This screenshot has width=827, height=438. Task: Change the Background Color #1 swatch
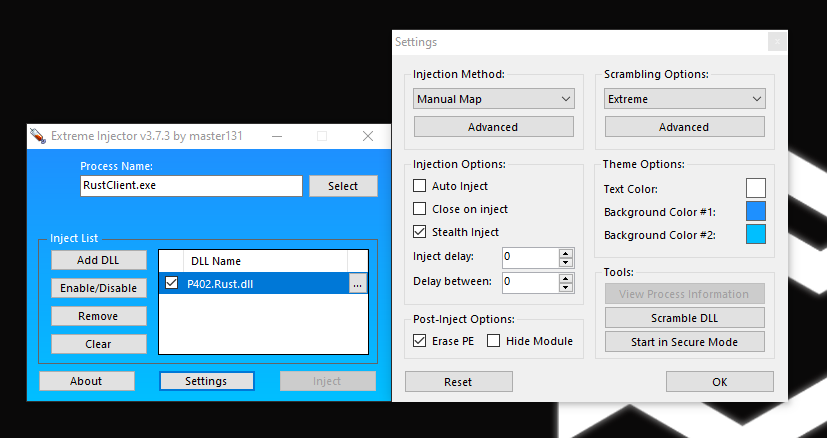pos(756,211)
